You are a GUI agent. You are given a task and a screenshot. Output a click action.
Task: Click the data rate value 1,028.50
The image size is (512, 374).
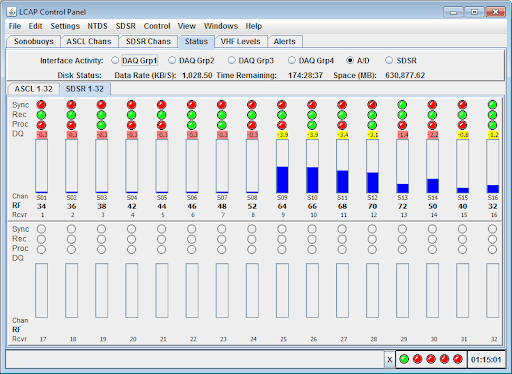coord(197,75)
